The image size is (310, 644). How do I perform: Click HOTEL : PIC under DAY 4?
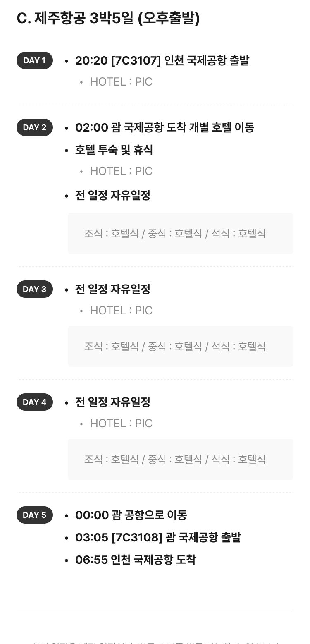tap(121, 424)
